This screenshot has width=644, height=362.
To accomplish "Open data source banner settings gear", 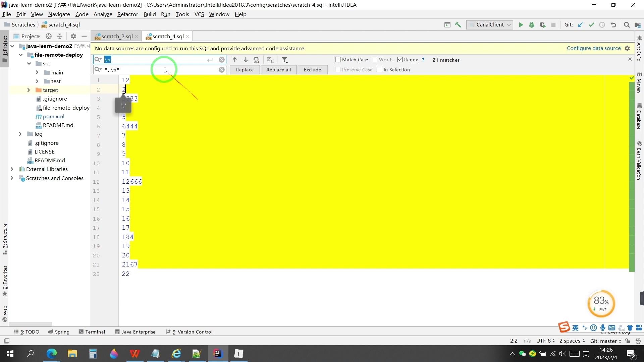I will (x=628, y=48).
